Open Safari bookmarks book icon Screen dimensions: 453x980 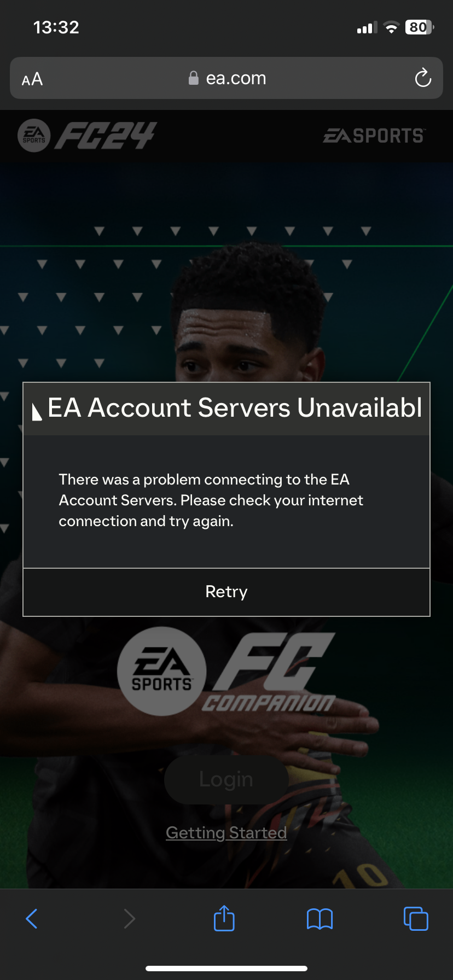pyautogui.click(x=320, y=919)
